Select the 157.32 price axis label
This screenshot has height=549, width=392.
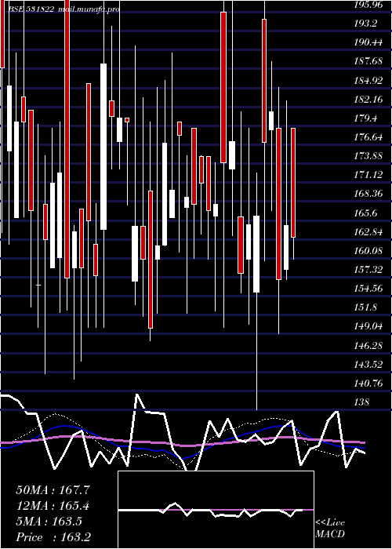click(368, 270)
